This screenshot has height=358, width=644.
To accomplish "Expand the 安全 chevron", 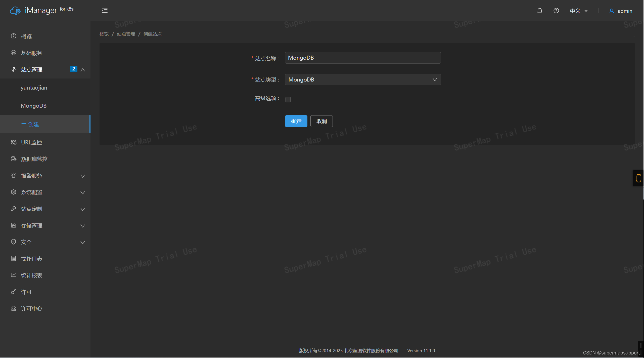I will click(x=82, y=242).
